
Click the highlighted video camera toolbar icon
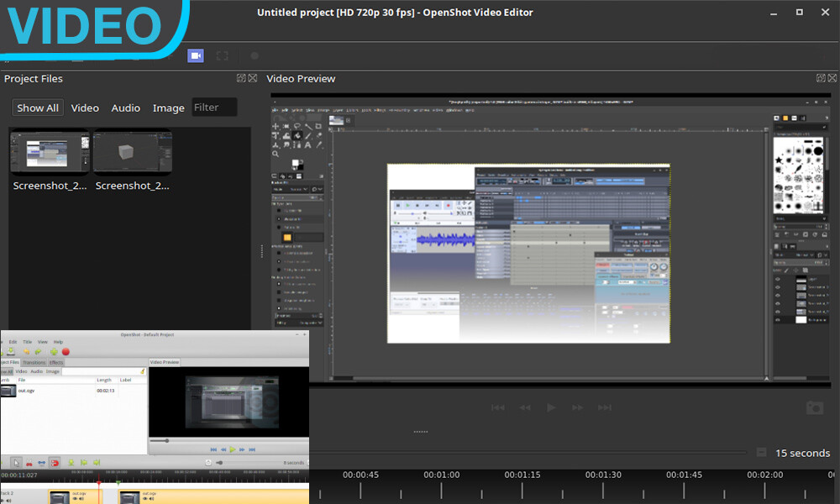pos(196,55)
